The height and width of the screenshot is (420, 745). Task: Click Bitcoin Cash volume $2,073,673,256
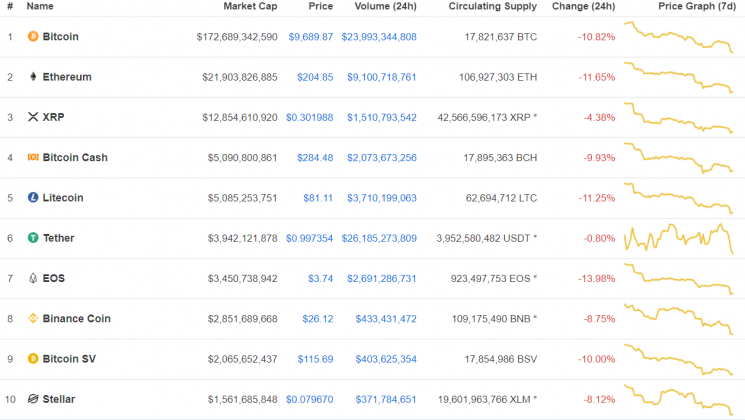point(382,158)
